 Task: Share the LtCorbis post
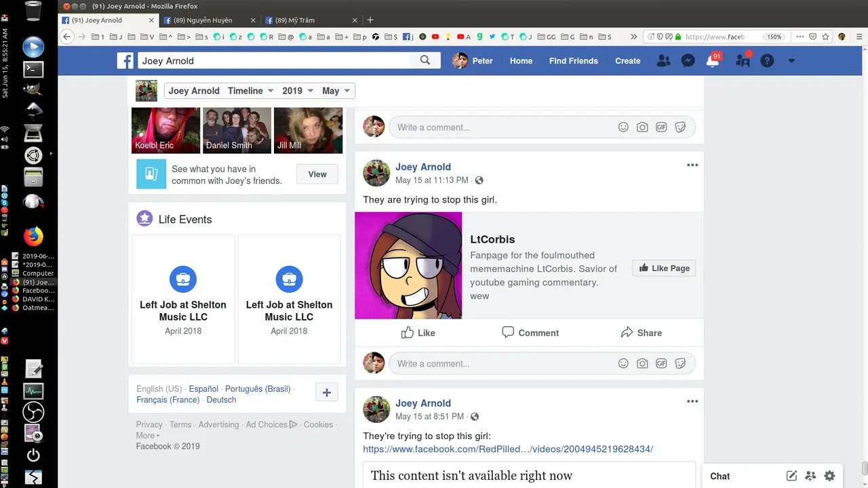click(x=641, y=333)
